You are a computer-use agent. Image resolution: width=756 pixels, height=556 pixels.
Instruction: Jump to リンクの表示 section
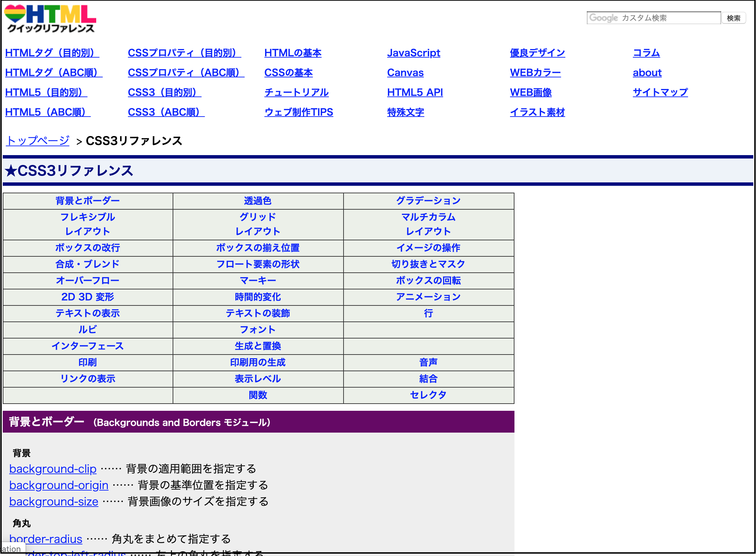click(88, 379)
